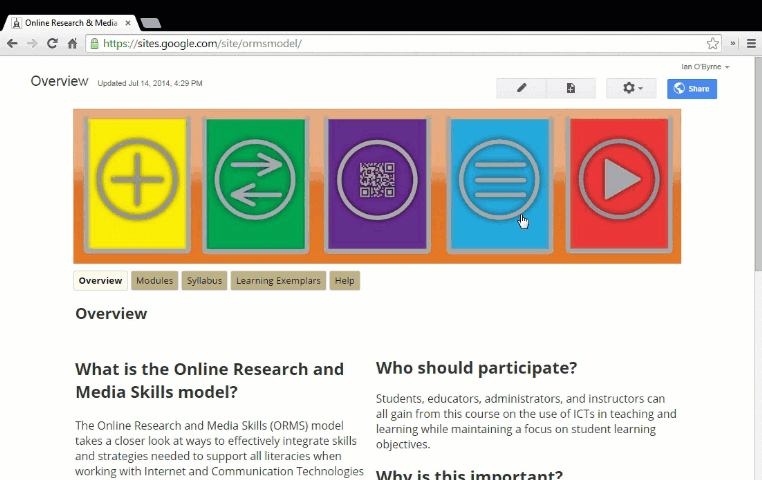Click 'Why is this important?' heading
Screen dimensions: 762x480
pos(469,474)
